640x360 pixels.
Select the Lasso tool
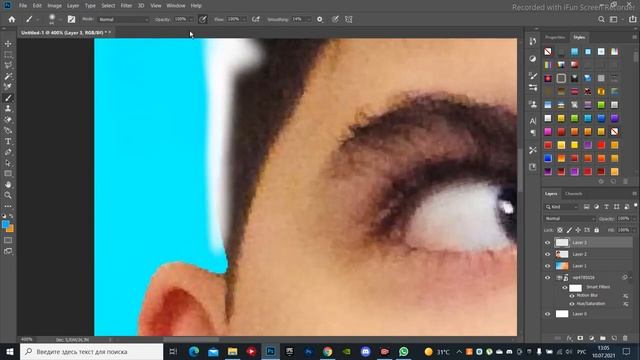[8, 65]
